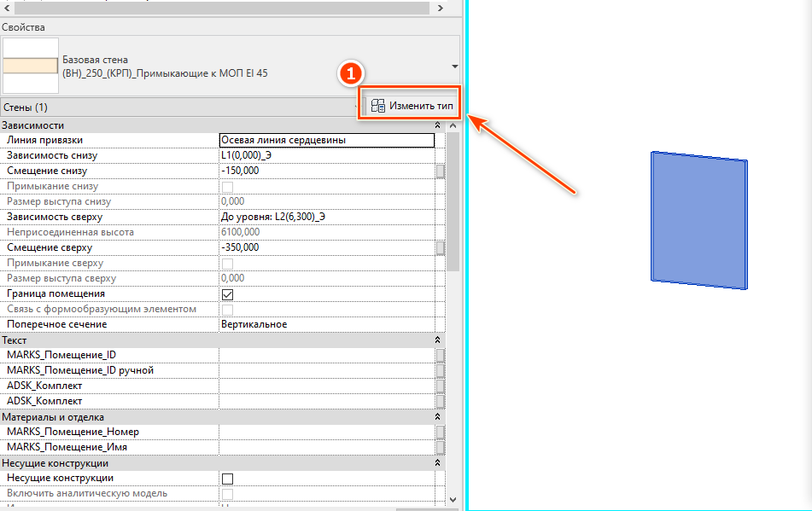Open the Стены (1) filter dropdown
Image resolution: width=812 pixels, height=511 pixels.
pos(357,107)
